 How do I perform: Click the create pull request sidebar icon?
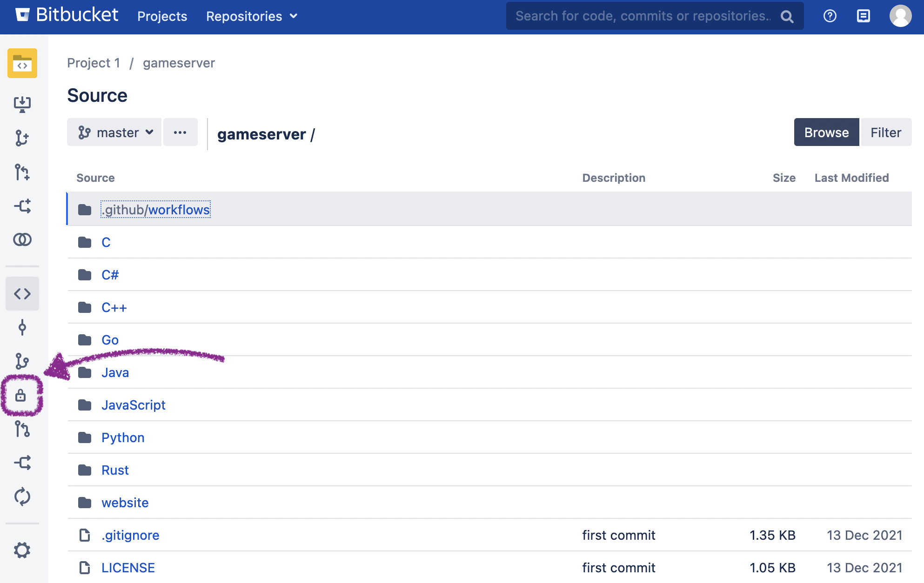pyautogui.click(x=22, y=172)
